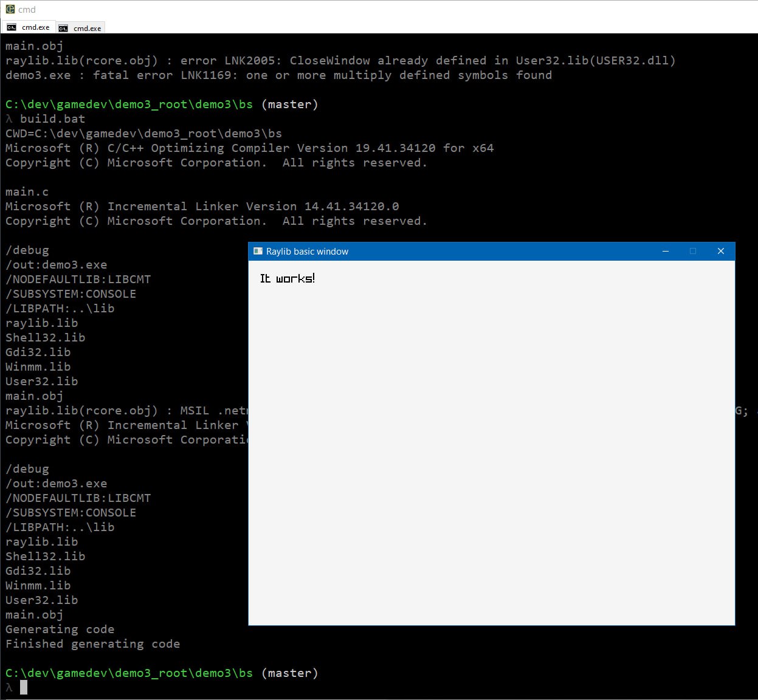
Task: Click the 'cmd' title text of Cmder window
Action: click(x=27, y=10)
